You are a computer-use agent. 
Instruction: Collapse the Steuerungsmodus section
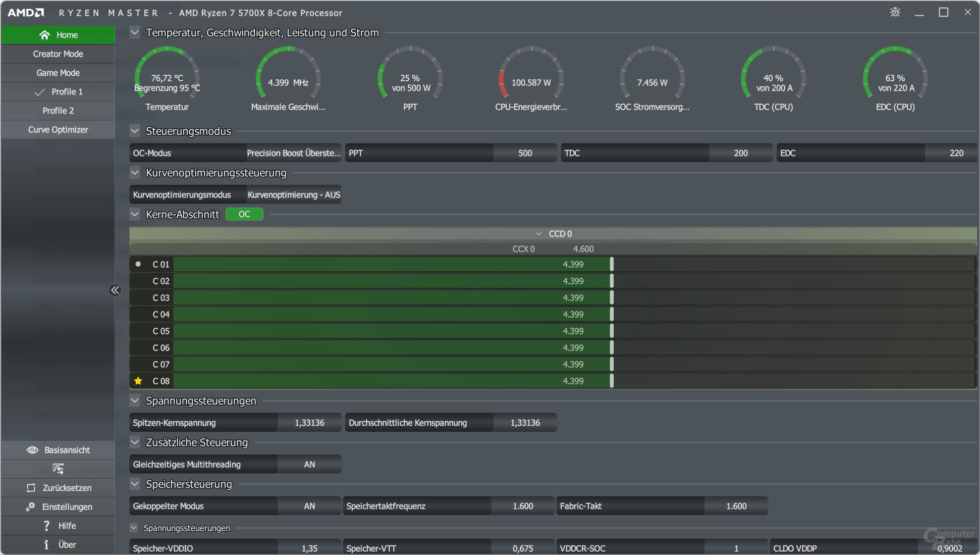[x=135, y=131]
